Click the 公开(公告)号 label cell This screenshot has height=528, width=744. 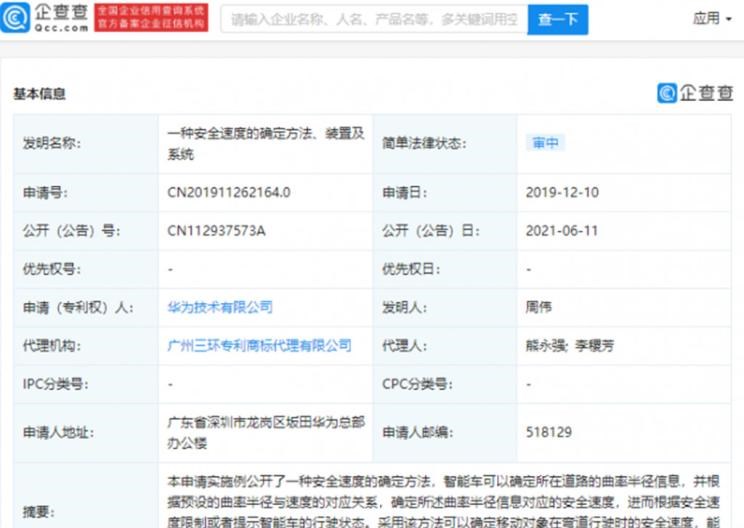pyautogui.click(x=86, y=231)
